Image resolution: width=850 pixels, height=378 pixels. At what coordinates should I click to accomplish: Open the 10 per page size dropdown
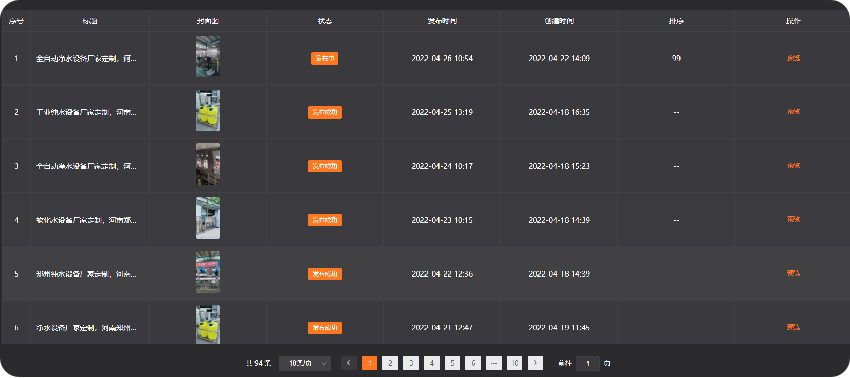coord(305,363)
